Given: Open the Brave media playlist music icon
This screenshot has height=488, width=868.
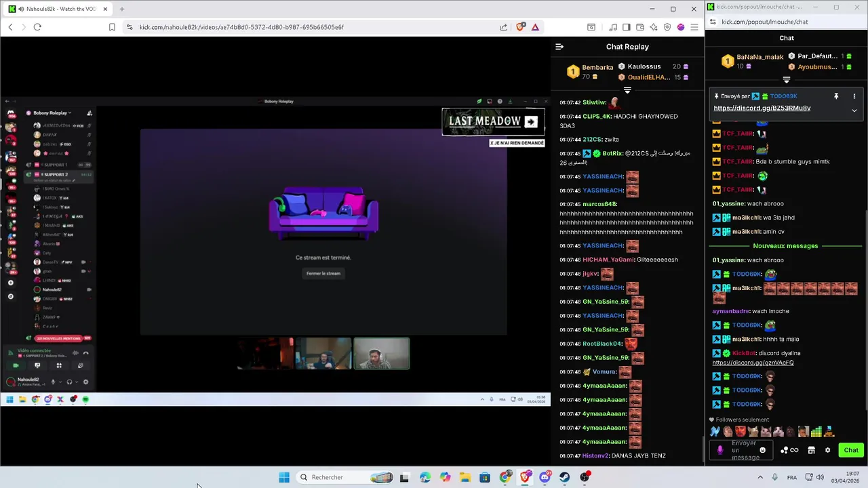Looking at the screenshot, I should tap(613, 27).
